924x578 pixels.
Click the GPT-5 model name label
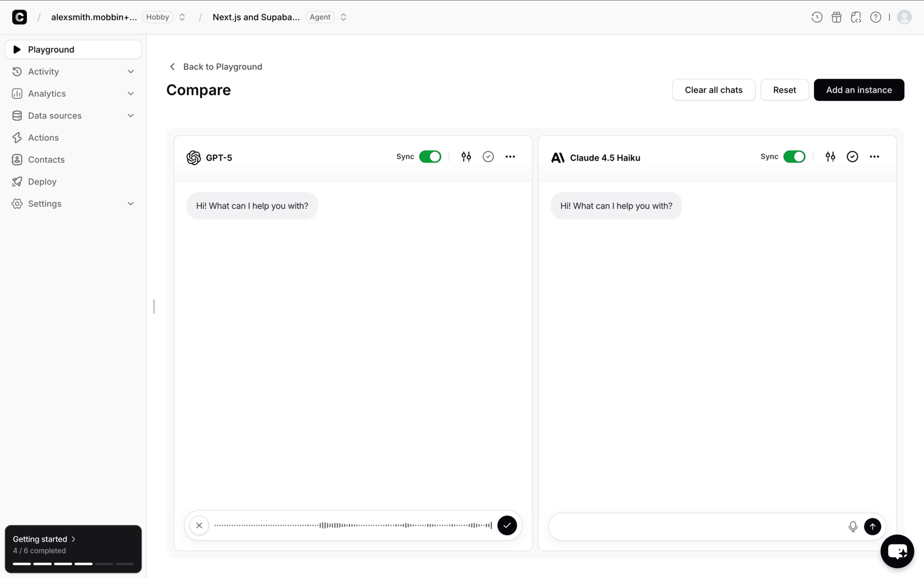pos(219,158)
